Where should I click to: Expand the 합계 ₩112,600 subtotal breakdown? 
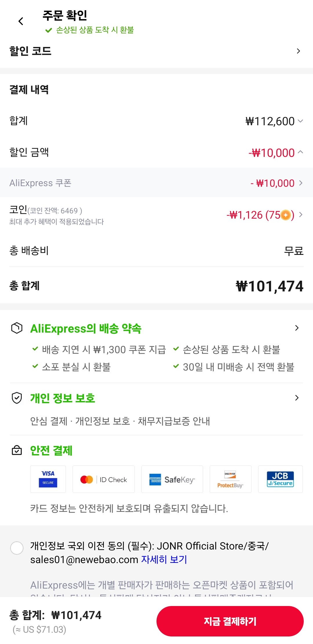300,121
